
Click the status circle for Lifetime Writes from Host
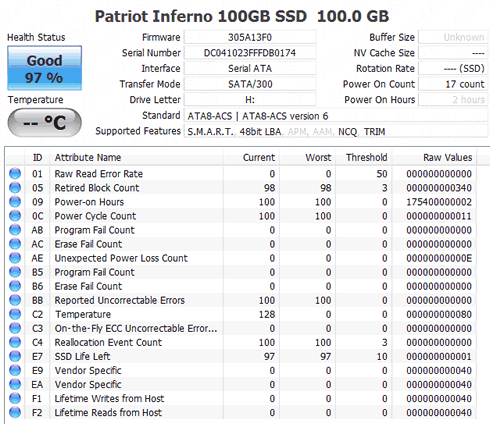[15, 398]
